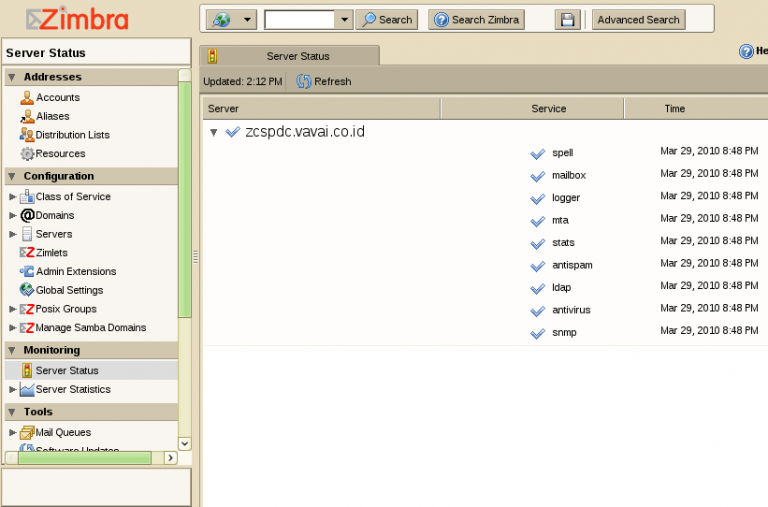The image size is (768, 507).
Task: Click the Help icon at top right
Action: click(746, 52)
